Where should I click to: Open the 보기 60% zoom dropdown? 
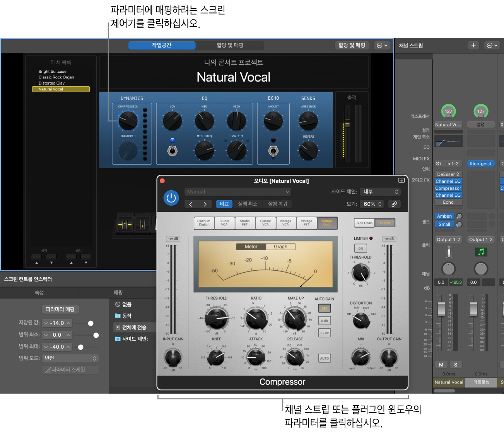coord(372,204)
